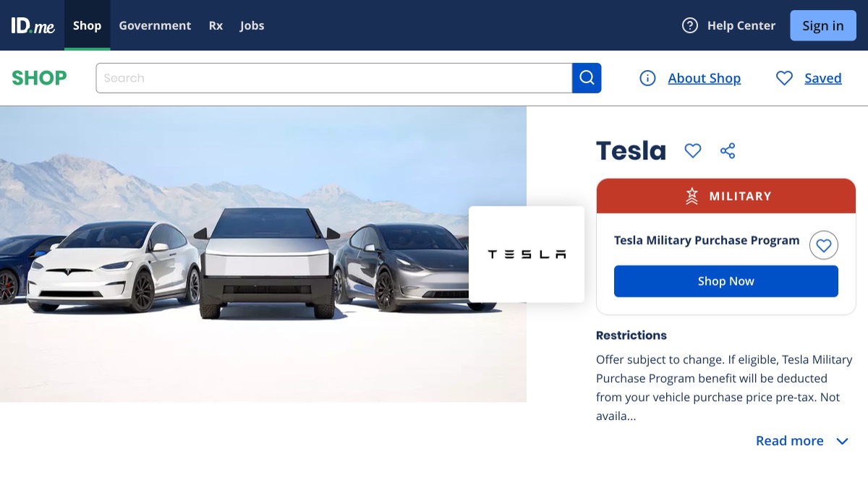Switch to the Rx tab
The image size is (868, 488).
pos(216,25)
